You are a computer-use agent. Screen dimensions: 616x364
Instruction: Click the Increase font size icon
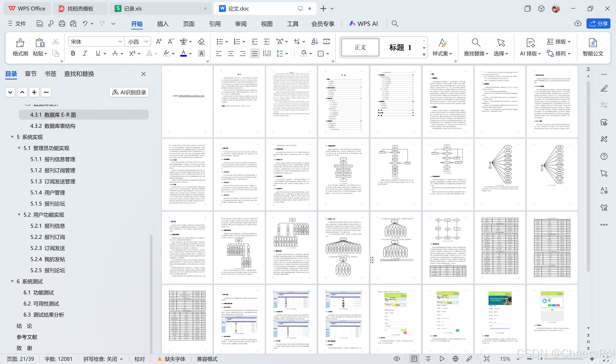(x=159, y=41)
